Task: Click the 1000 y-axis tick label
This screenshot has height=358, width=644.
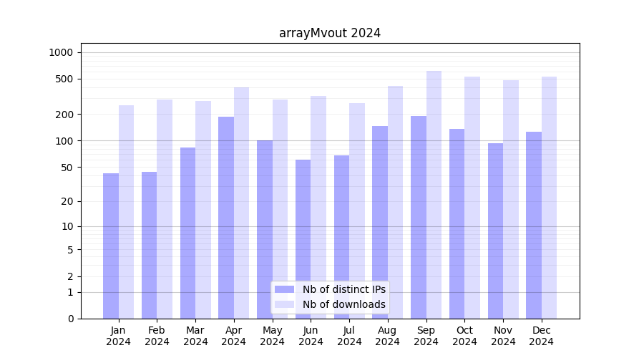Action: pyautogui.click(x=61, y=52)
